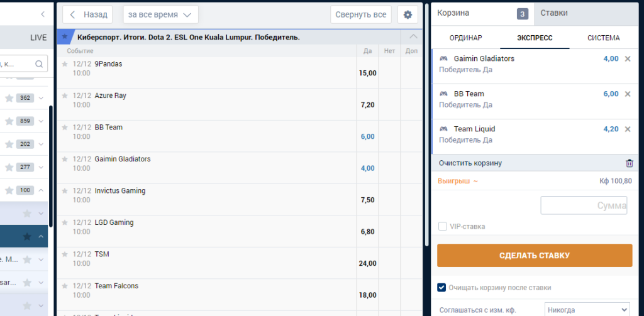This screenshot has height=316, width=644.
Task: Favorite the Invictus Gaming event star
Action: point(65,191)
